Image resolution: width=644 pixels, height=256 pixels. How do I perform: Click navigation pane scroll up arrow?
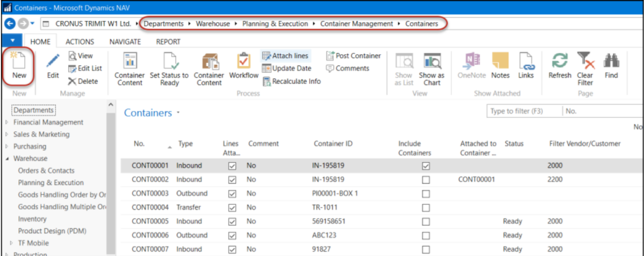pos(111,105)
